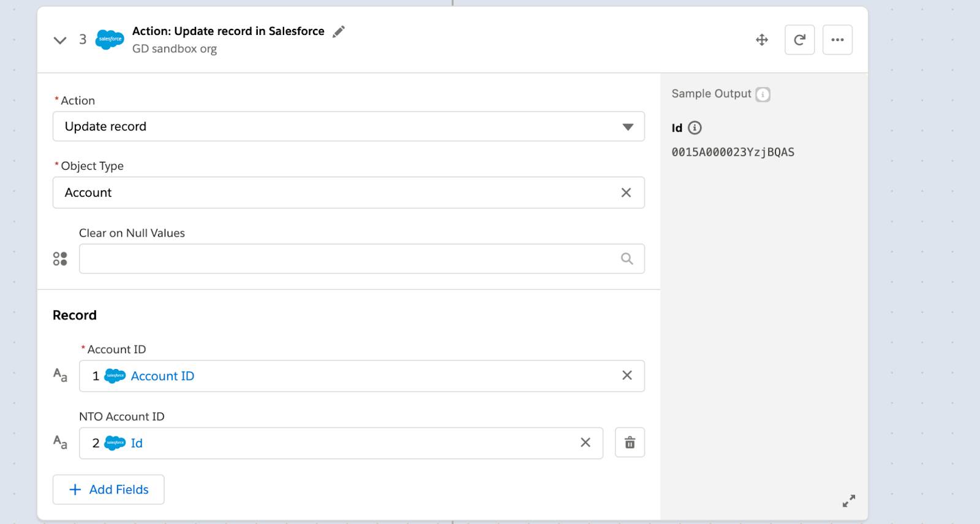Click the Object Type field containing Account
Viewport: 980px width, 524px height.
tap(349, 192)
